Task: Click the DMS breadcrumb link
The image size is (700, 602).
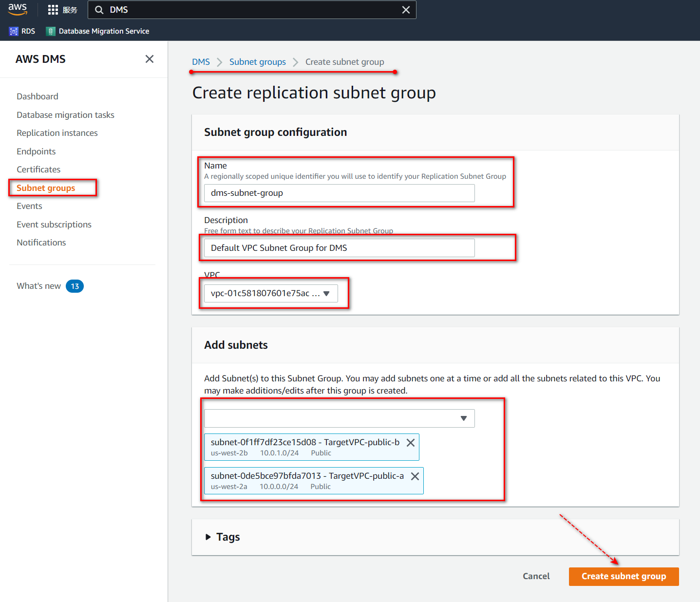Action: tap(201, 62)
